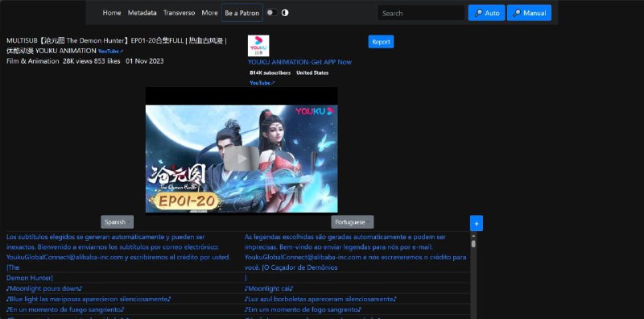Select subtitle line '♪Moonlight pours down♪'
This screenshot has width=644, height=319.
point(45,288)
